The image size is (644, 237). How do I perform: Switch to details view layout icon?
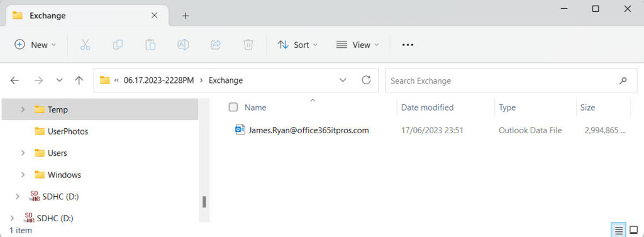619,231
